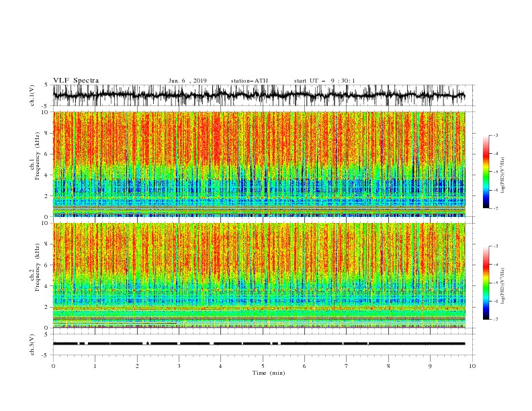Click the log(PSD) label beside ch.1 color bar
Viewport: 532px width, 411px height.
502,175
